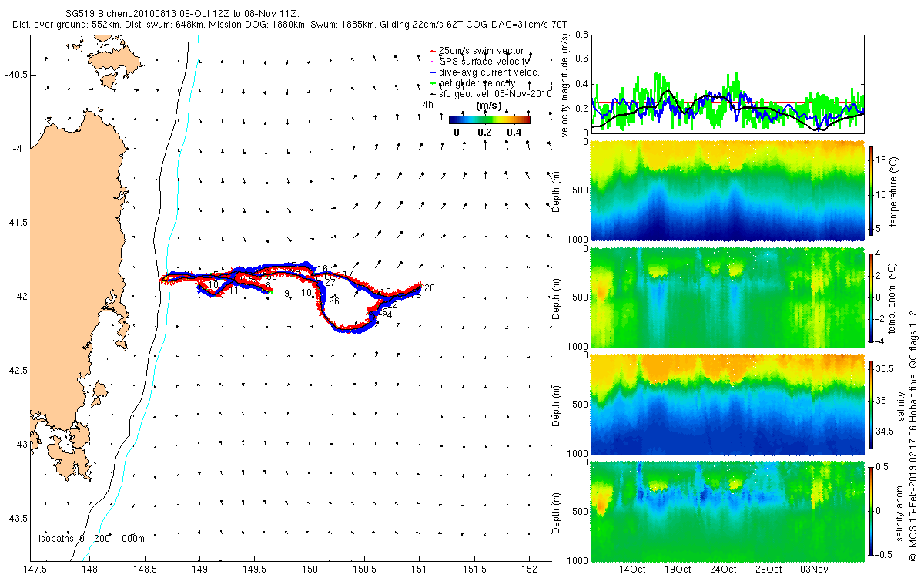
Task: Click the '-42.5' latitude tick on the map
Action: pyautogui.click(x=15, y=370)
